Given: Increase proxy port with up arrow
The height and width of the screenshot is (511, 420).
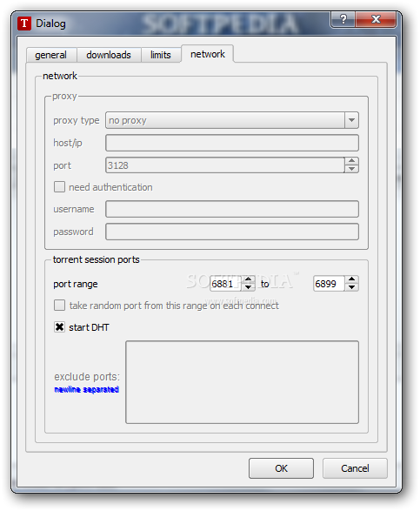Looking at the screenshot, I should pyautogui.click(x=351, y=161).
